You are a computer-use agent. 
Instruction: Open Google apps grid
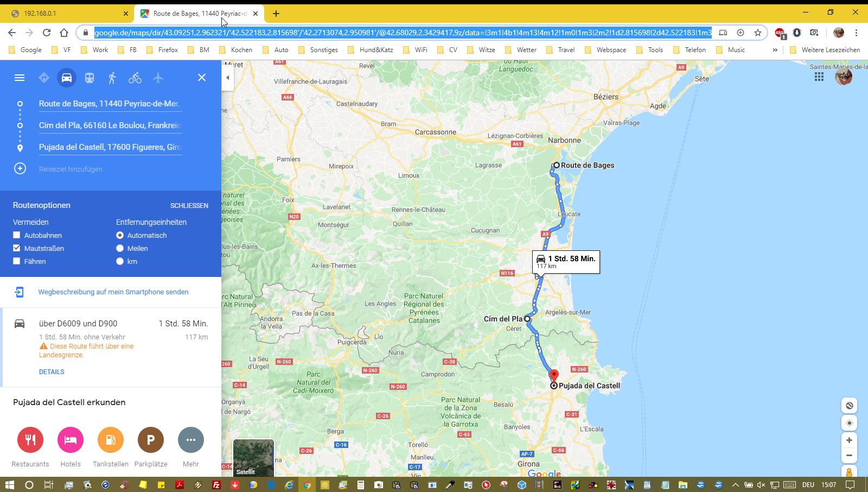click(x=819, y=77)
